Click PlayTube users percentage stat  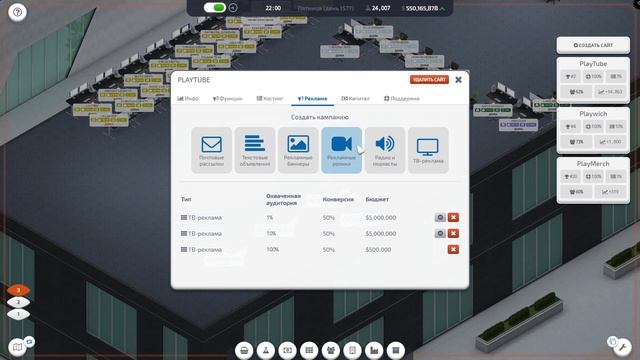coord(576,92)
